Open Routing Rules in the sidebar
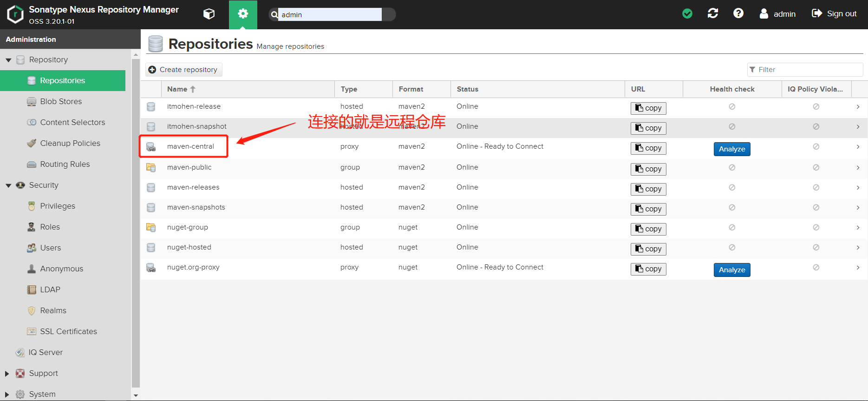Image resolution: width=868 pixels, height=401 pixels. tap(65, 164)
